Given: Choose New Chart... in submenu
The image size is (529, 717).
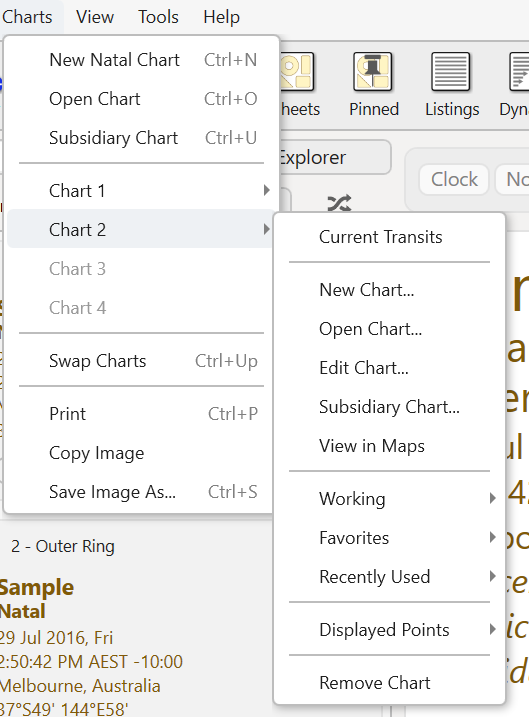Looking at the screenshot, I should point(389,290).
